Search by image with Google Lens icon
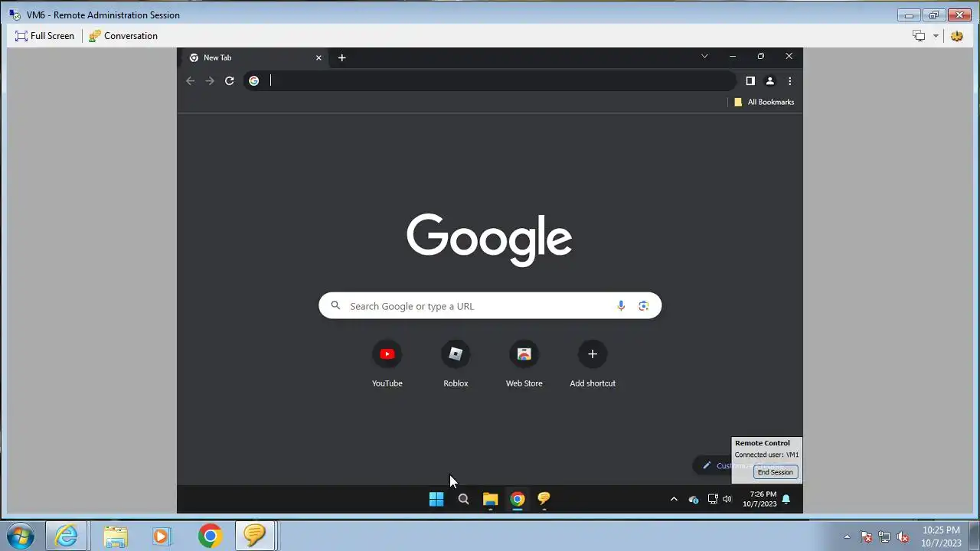980x551 pixels. (644, 306)
